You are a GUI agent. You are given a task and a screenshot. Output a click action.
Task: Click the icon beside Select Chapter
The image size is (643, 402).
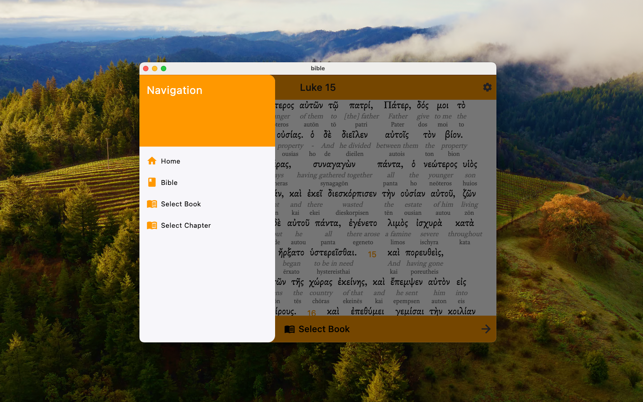coord(152,226)
